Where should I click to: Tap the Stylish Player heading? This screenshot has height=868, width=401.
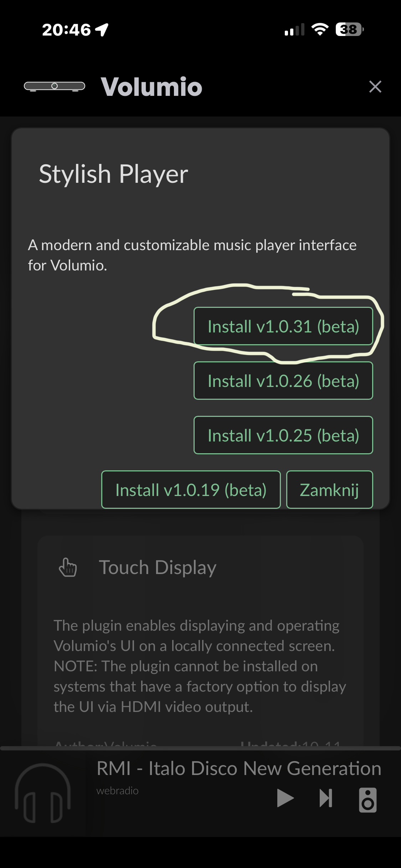[x=113, y=174]
